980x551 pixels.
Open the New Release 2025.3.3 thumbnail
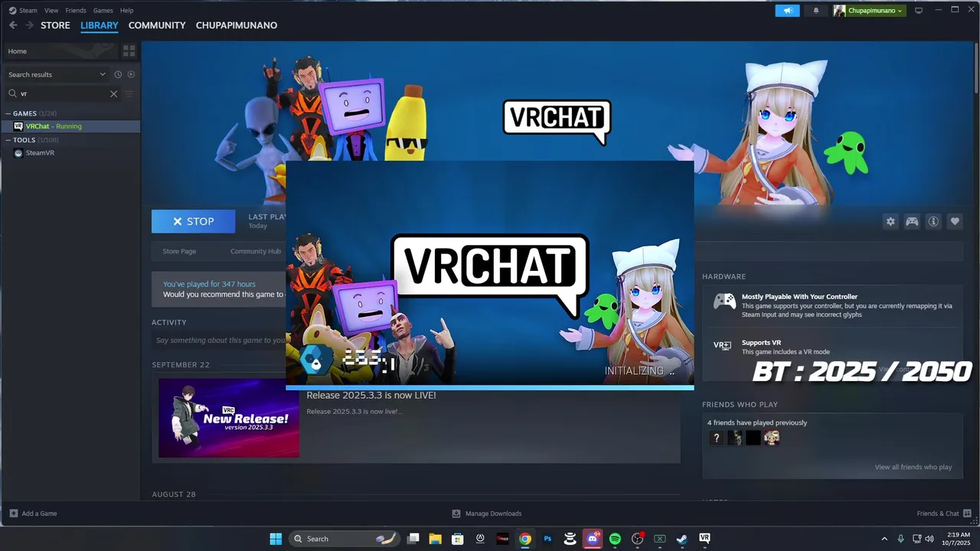229,418
